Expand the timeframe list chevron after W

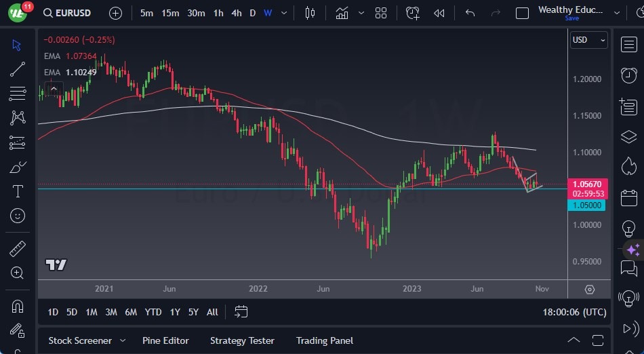click(x=284, y=13)
